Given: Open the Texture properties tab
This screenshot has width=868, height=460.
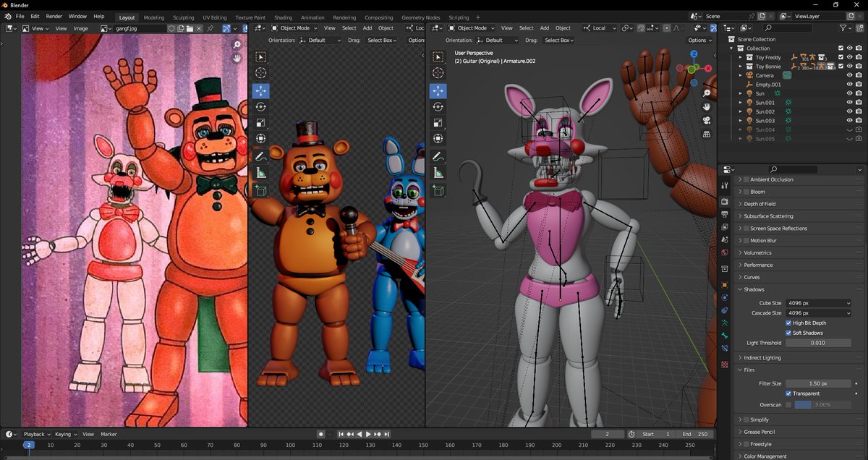Looking at the screenshot, I should 725,364.
